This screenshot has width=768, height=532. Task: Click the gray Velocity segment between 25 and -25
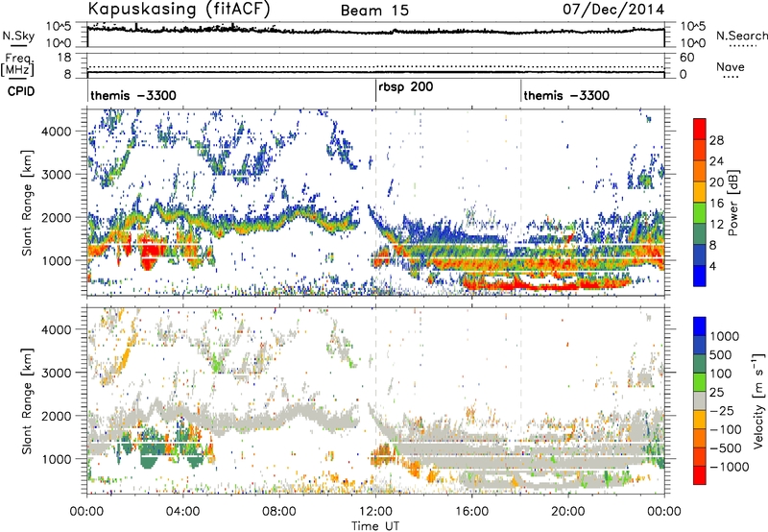click(700, 400)
